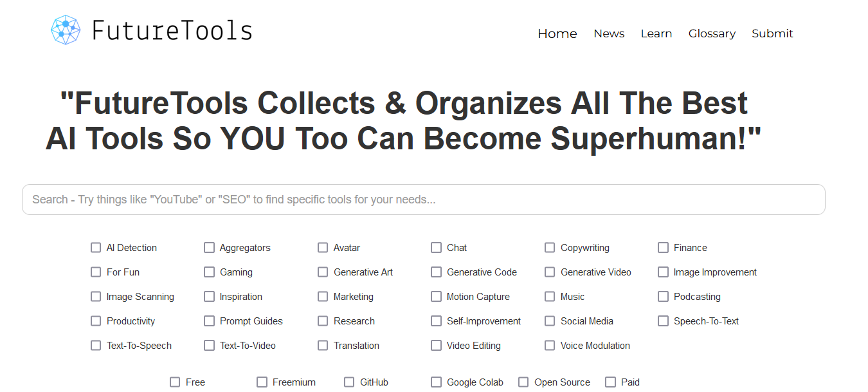868x392 pixels.
Task: Check the Voice Modulation filter
Action: coord(550,346)
